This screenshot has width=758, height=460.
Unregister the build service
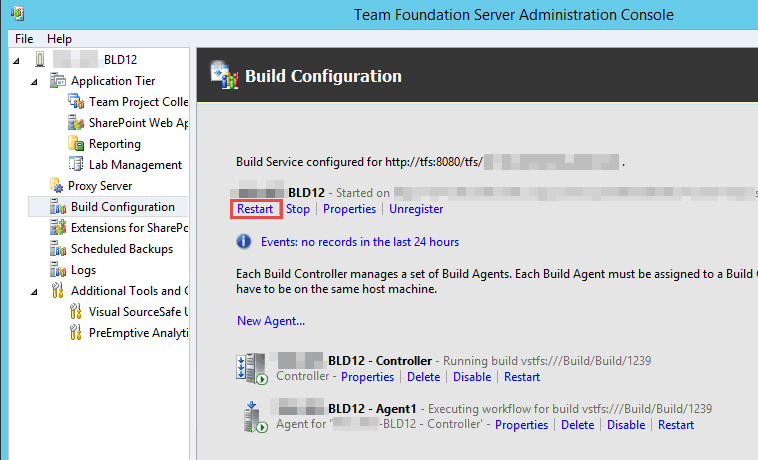click(416, 209)
